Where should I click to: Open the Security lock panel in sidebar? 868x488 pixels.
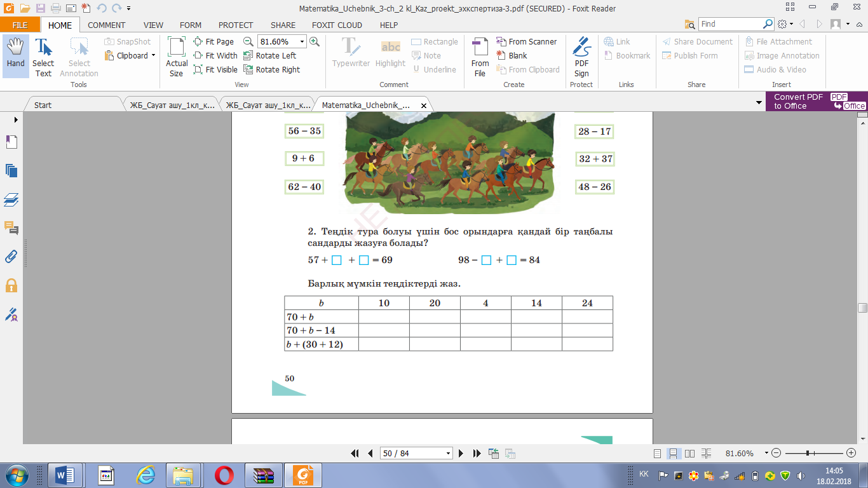click(x=11, y=285)
